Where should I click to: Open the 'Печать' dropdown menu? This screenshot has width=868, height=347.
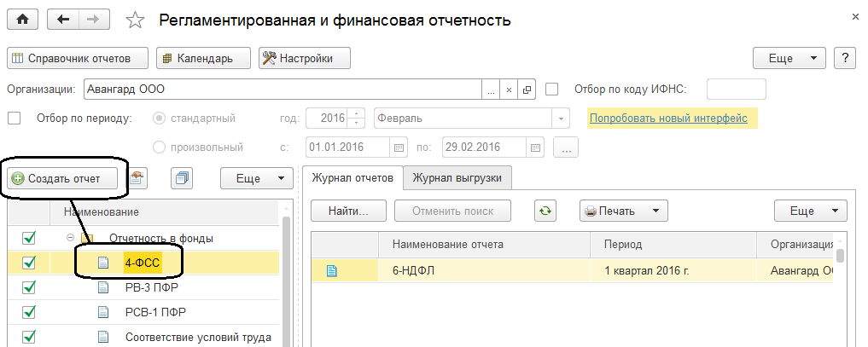coord(624,210)
